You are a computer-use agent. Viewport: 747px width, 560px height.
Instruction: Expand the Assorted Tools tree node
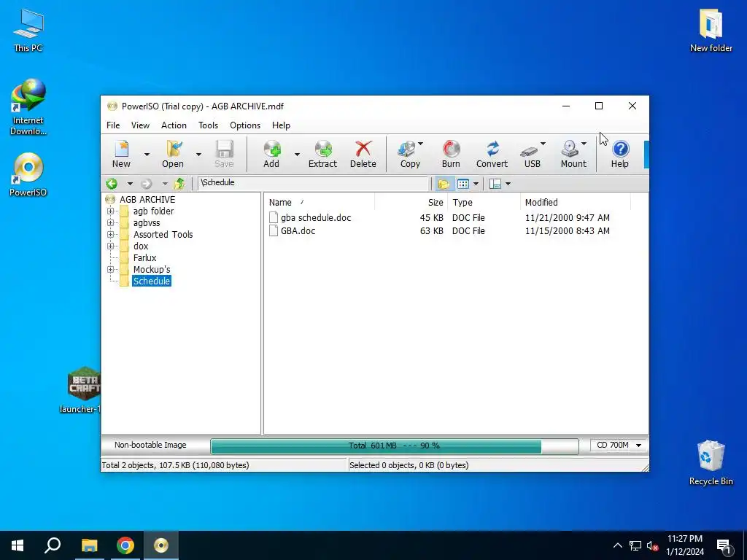pos(111,235)
